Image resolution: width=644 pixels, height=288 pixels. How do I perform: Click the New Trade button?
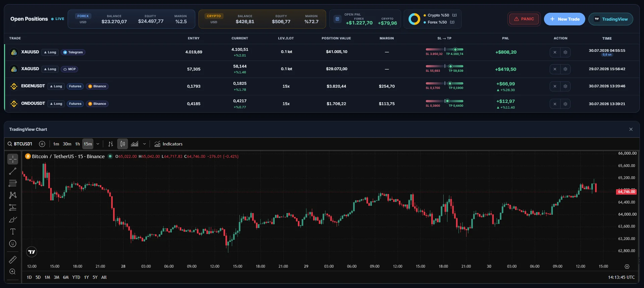(x=565, y=19)
